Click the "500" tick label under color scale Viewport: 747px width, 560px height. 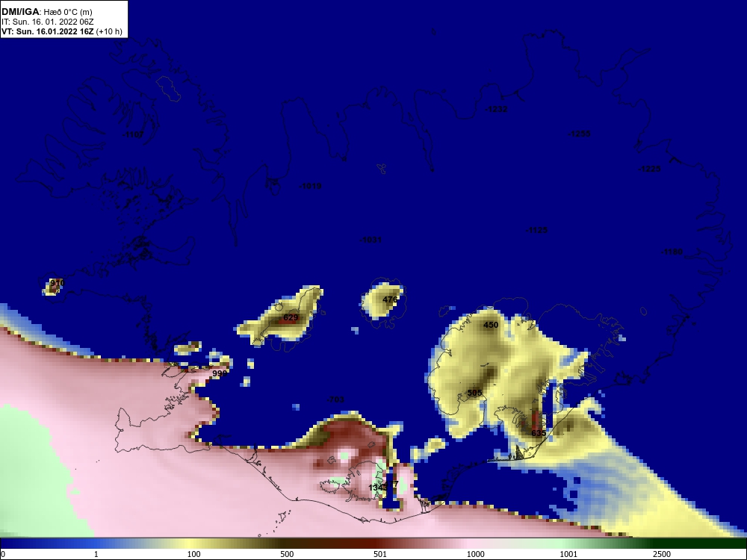(x=288, y=555)
